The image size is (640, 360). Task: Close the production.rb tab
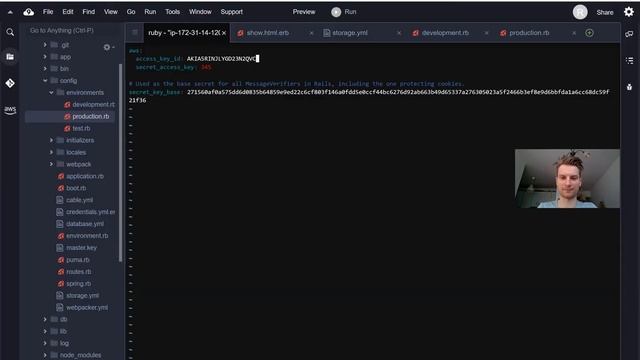pyautogui.click(x=574, y=33)
